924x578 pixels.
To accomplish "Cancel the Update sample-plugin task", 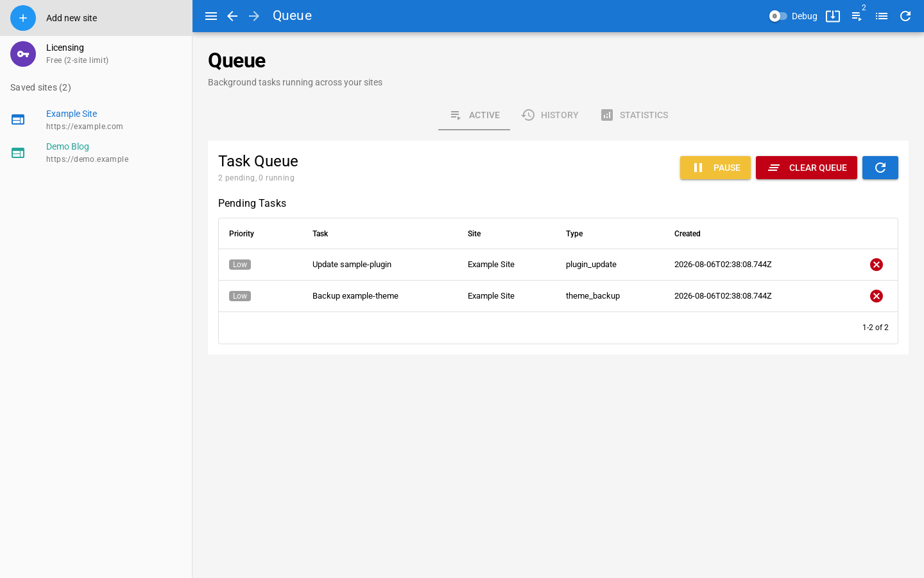I will tap(877, 265).
